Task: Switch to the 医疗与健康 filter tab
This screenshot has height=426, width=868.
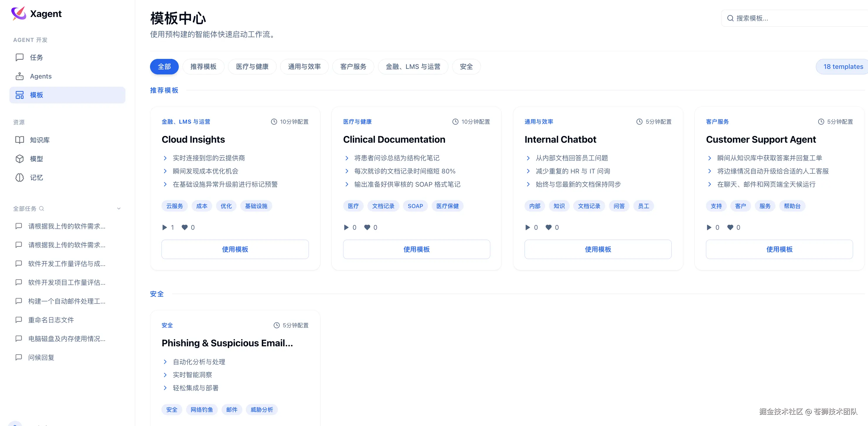Action: tap(252, 67)
